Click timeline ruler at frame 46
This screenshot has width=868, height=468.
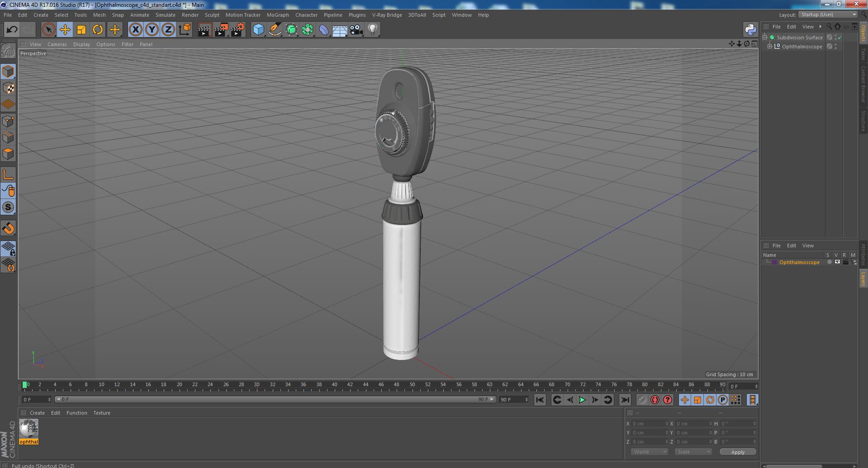(x=381, y=385)
